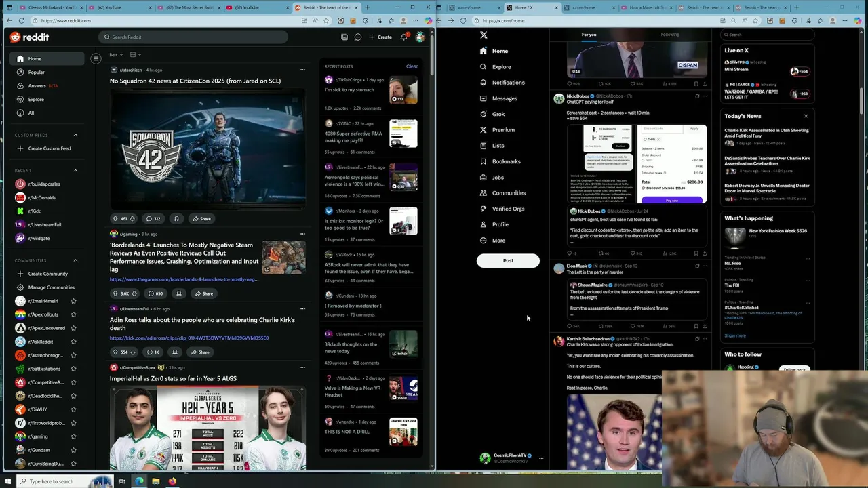
Task: Favorite r/gaming community with star
Action: point(73,436)
